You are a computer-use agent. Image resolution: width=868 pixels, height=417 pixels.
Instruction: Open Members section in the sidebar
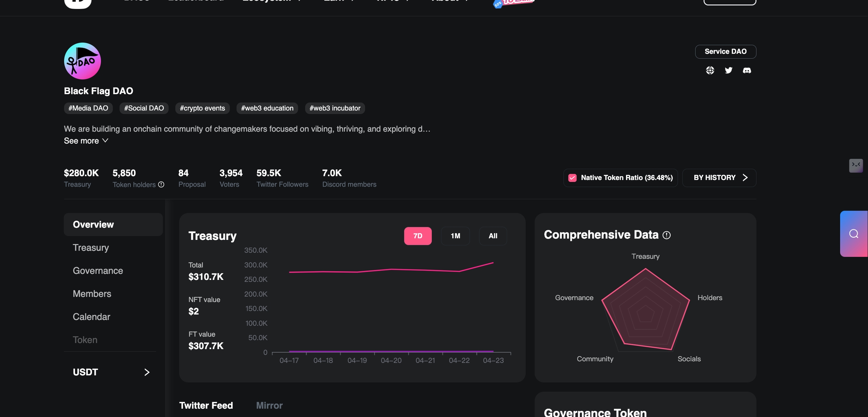[92, 294]
